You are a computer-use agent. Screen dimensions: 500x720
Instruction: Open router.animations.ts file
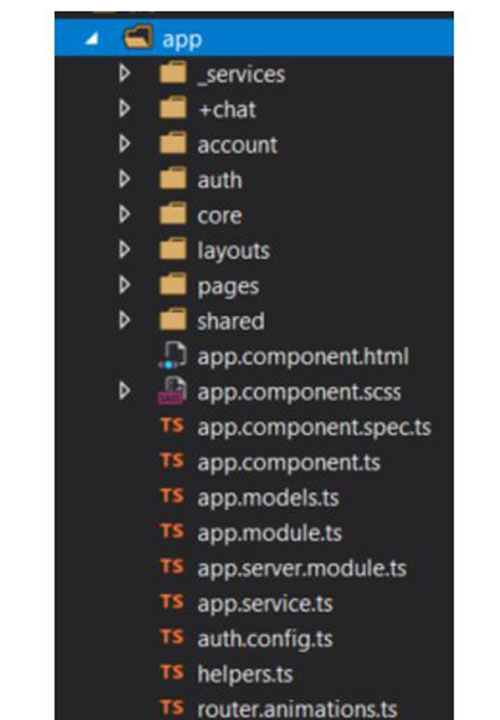pyautogui.click(x=297, y=709)
